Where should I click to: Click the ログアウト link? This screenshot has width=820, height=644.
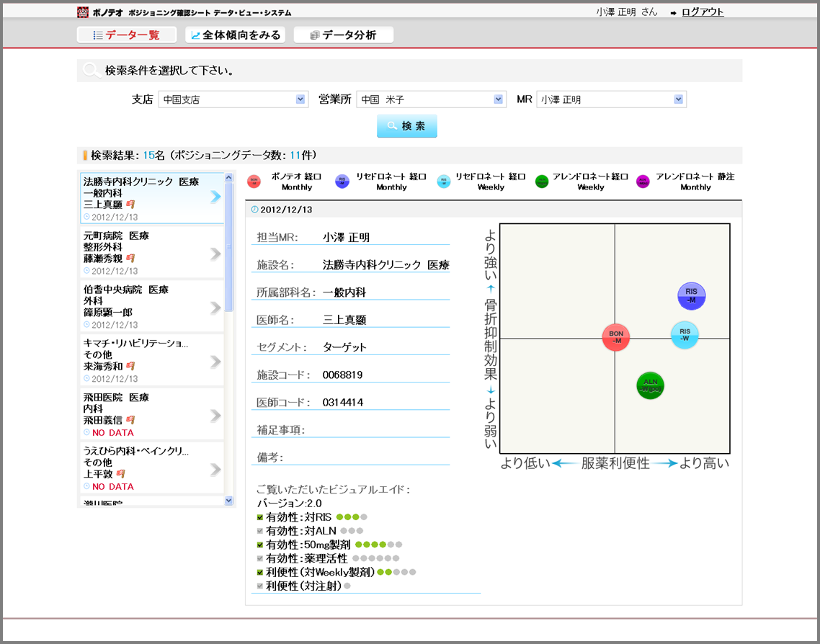[703, 12]
